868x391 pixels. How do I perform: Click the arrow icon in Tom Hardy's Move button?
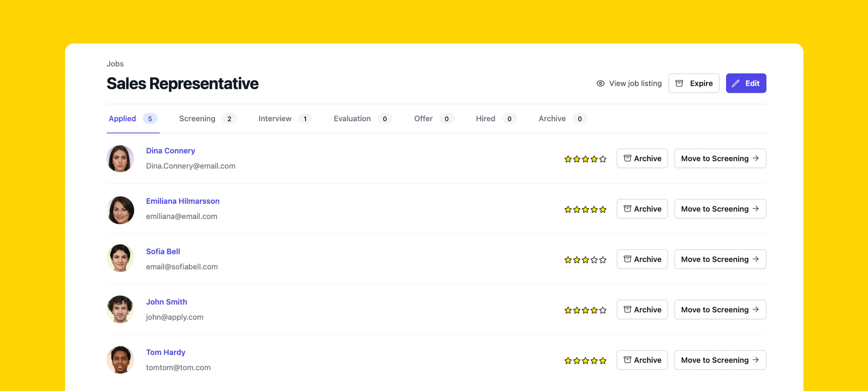(x=755, y=360)
